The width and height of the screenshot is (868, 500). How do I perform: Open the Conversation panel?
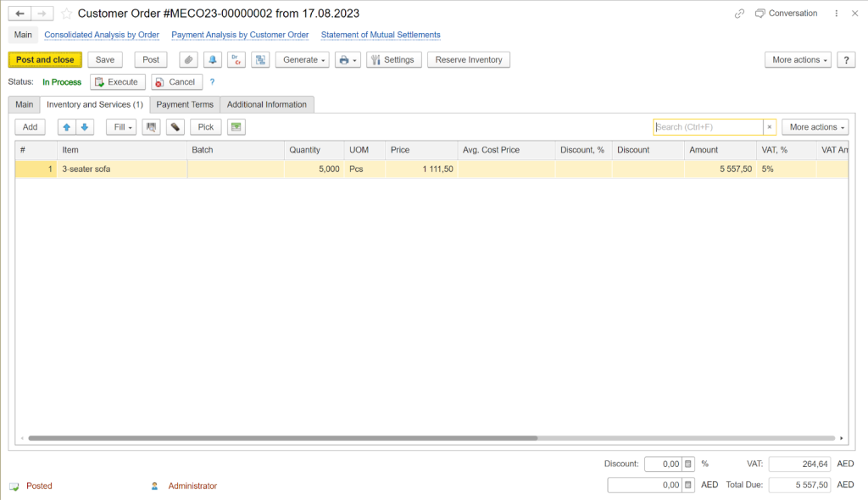coord(786,14)
